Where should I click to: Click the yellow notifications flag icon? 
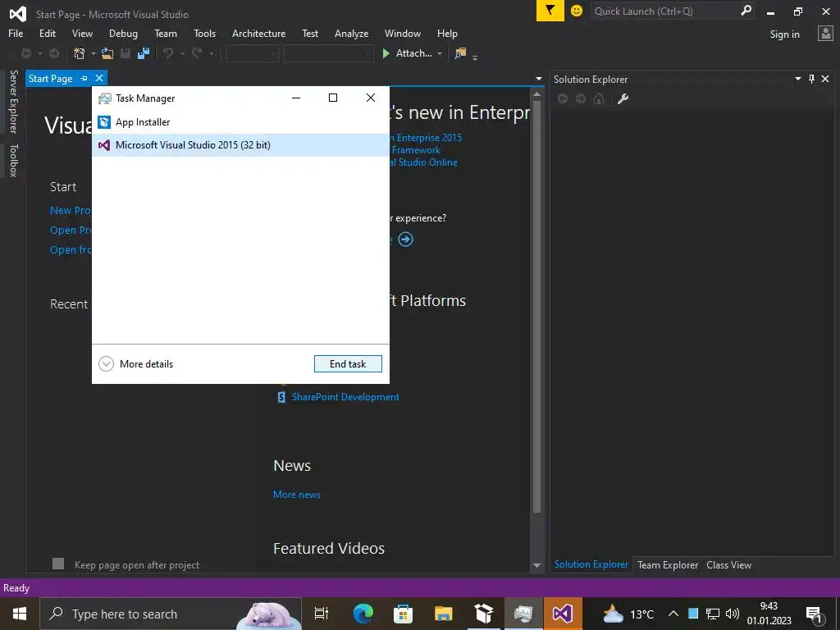coord(550,11)
